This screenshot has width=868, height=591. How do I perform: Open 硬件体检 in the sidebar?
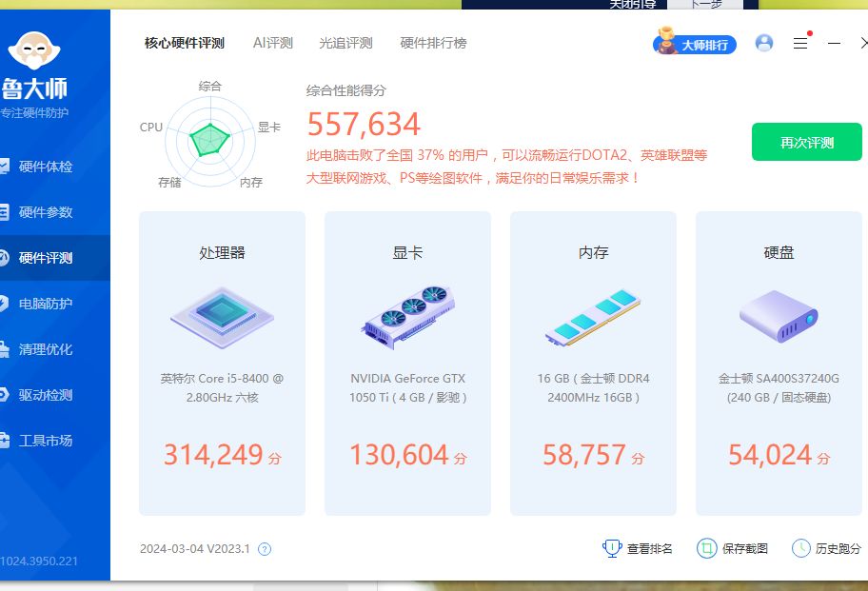[46, 167]
